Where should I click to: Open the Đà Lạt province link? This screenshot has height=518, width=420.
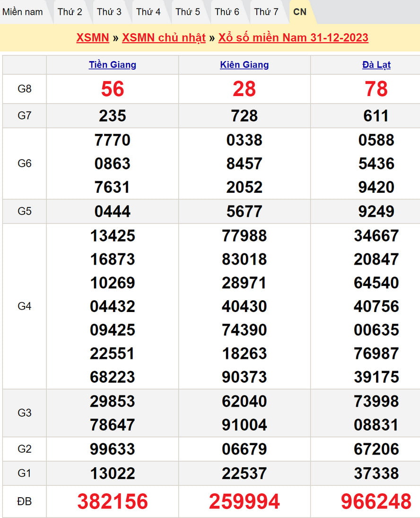coord(376,65)
